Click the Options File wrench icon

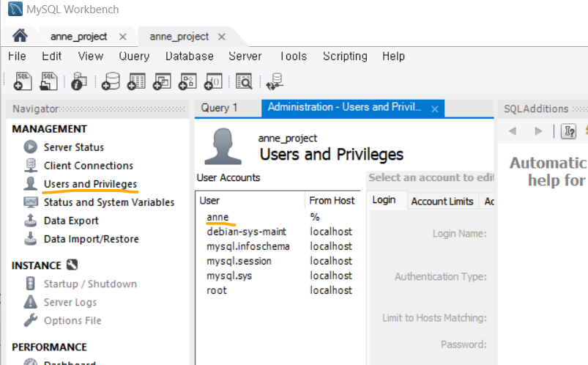(x=30, y=320)
